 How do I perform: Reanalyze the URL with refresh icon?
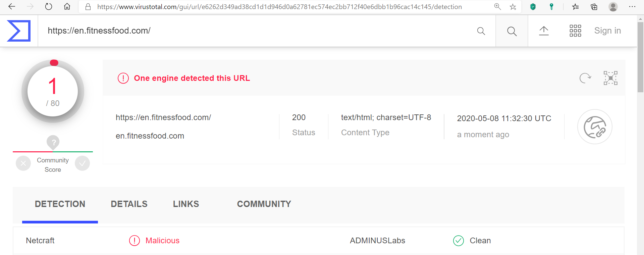pos(585,78)
